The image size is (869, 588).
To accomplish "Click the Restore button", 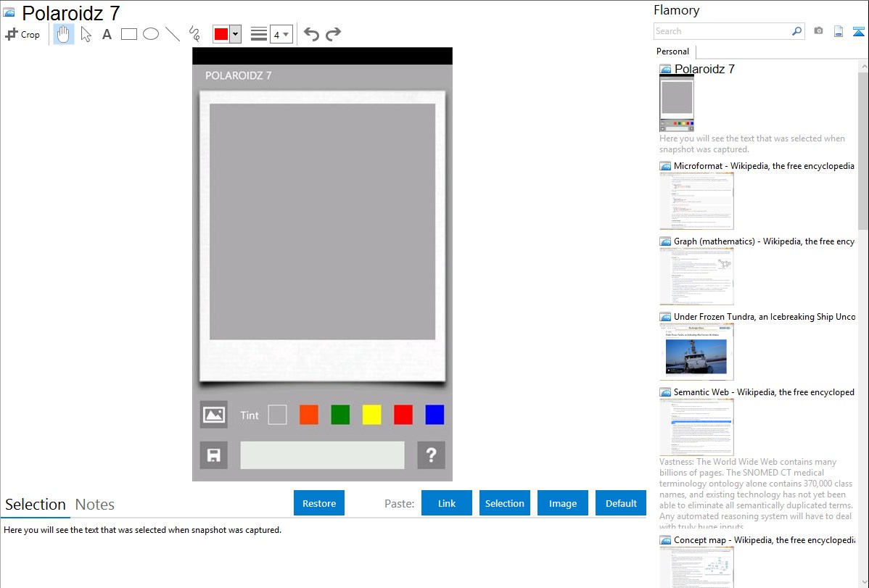I will [x=319, y=503].
